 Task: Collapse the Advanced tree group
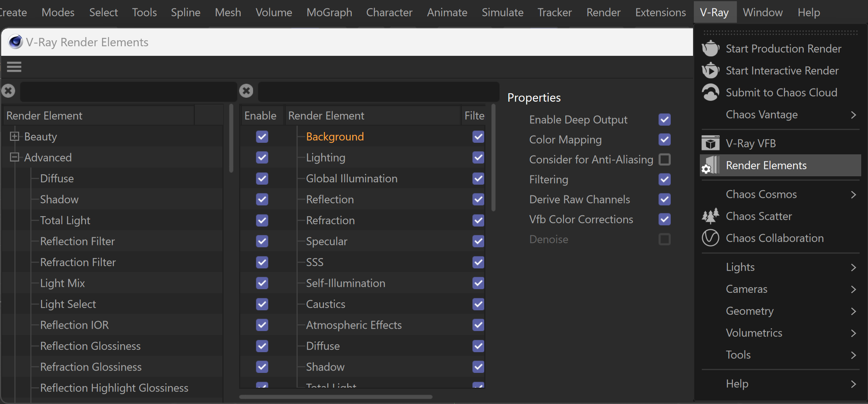14,157
